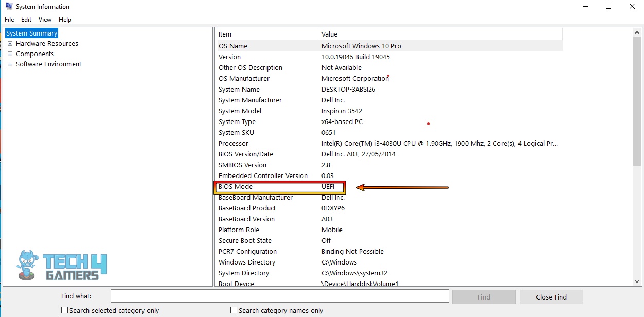Viewport: 644px width, 317px height.
Task: Open the Help menu
Action: pyautogui.click(x=65, y=20)
